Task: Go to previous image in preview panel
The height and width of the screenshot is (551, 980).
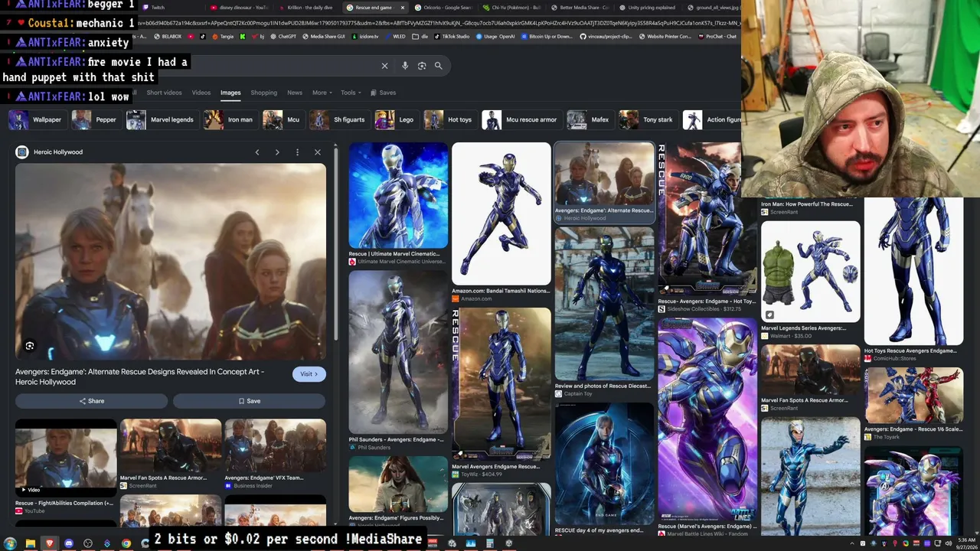Action: (257, 152)
